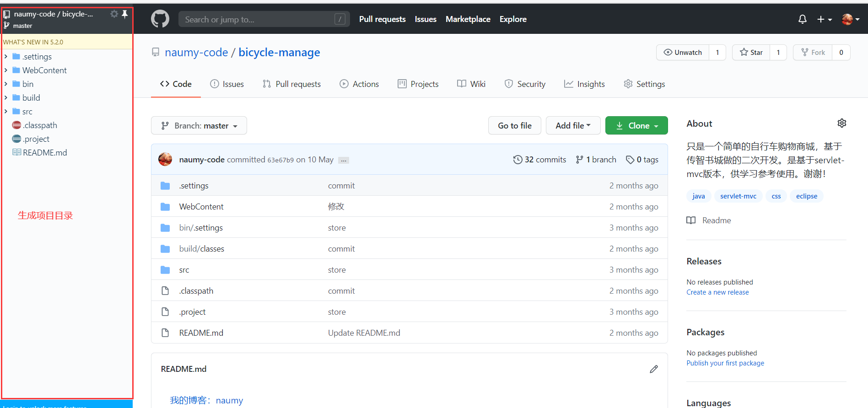
Task: Open the Add file dropdown
Action: tap(573, 125)
